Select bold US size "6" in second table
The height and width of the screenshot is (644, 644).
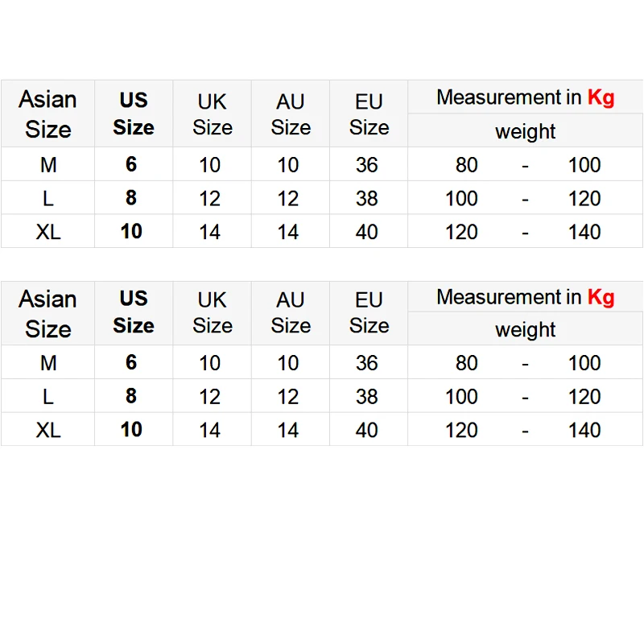click(131, 363)
